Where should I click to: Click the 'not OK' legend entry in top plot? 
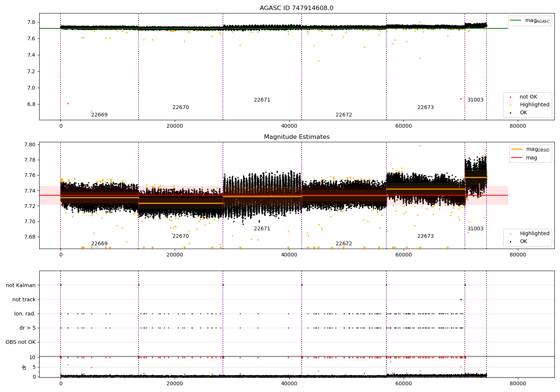pyautogui.click(x=528, y=97)
